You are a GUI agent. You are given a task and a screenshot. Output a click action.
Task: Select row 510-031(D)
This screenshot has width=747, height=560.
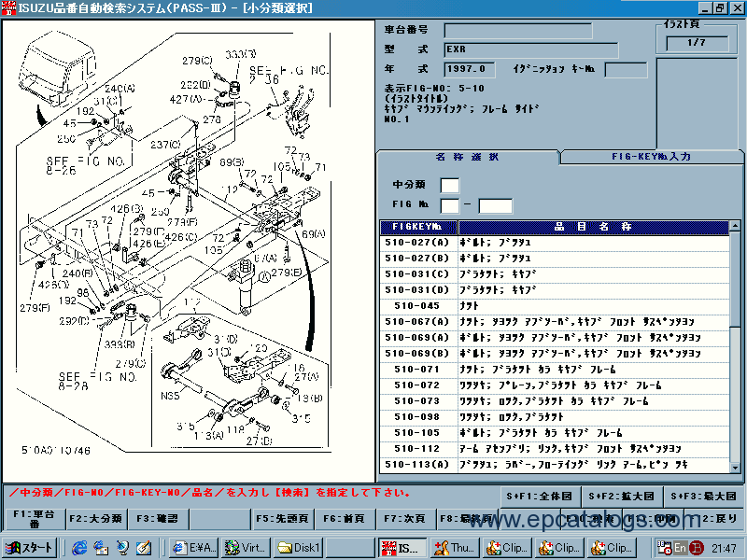pos(555,290)
